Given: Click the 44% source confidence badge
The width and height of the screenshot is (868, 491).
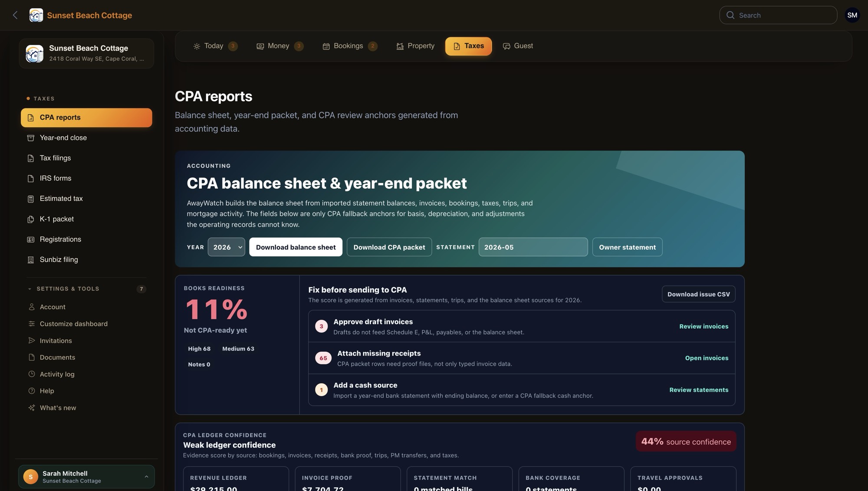Looking at the screenshot, I should [x=686, y=442].
